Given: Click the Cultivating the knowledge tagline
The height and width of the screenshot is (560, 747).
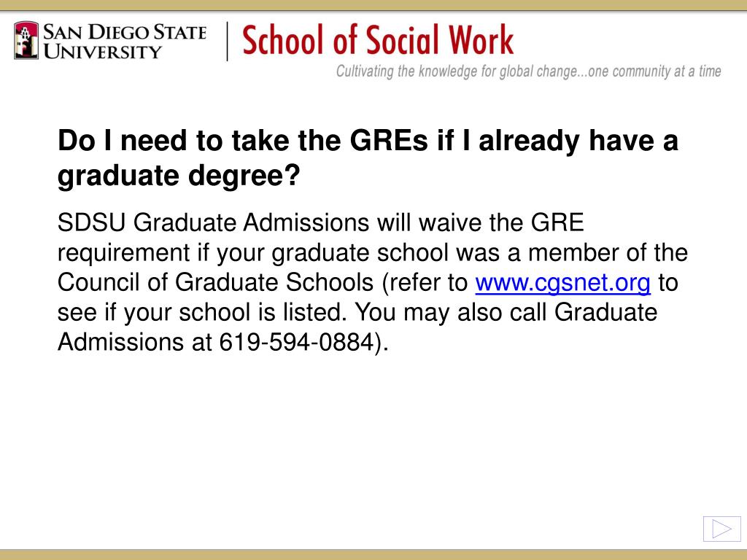Looking at the screenshot, I should coord(528,71).
